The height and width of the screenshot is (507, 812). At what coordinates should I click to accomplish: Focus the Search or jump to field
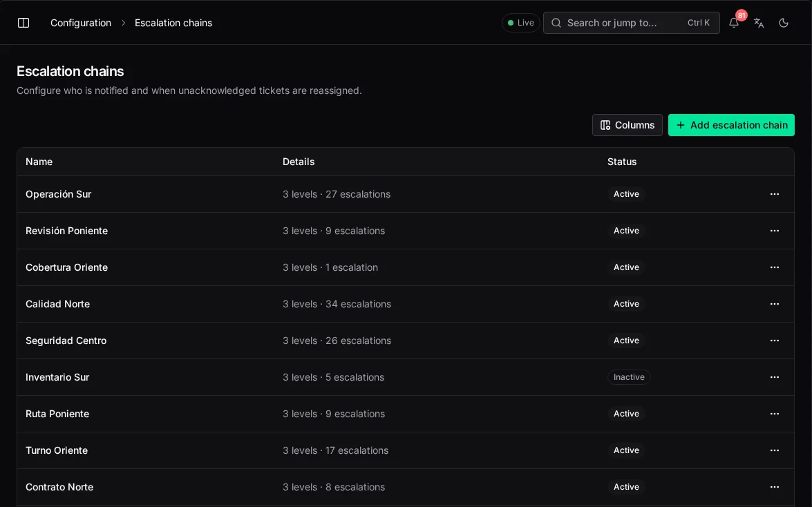631,23
